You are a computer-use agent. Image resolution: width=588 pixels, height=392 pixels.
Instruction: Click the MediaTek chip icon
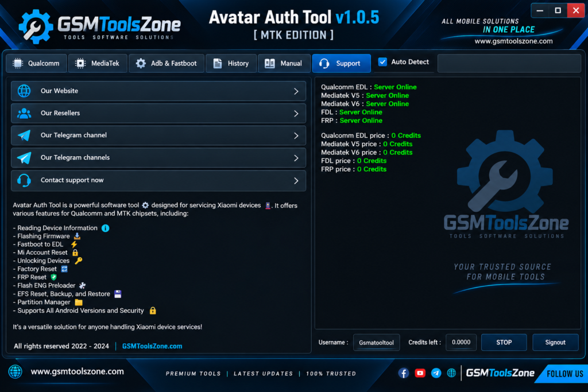tap(80, 63)
